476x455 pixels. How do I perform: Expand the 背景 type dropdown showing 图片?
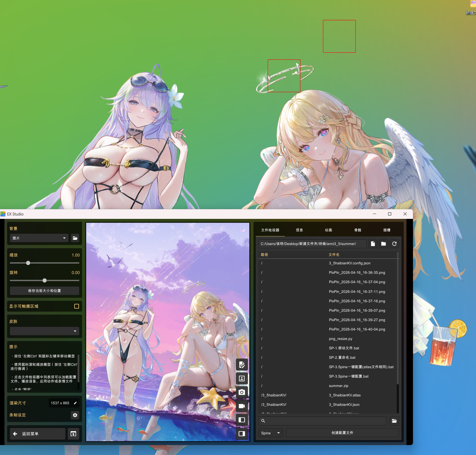(x=39, y=238)
